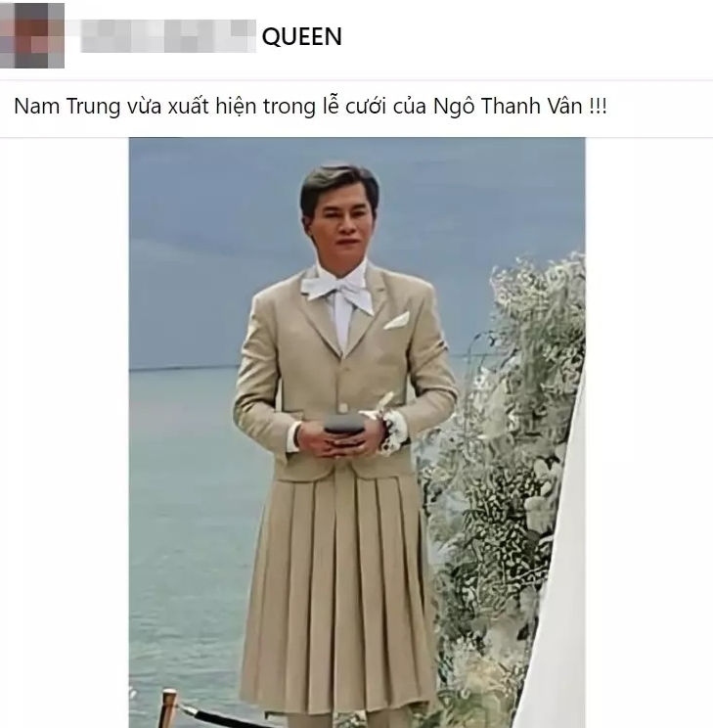The image size is (713, 728).
Task: Click the blurred poster name
Action: 168,36
